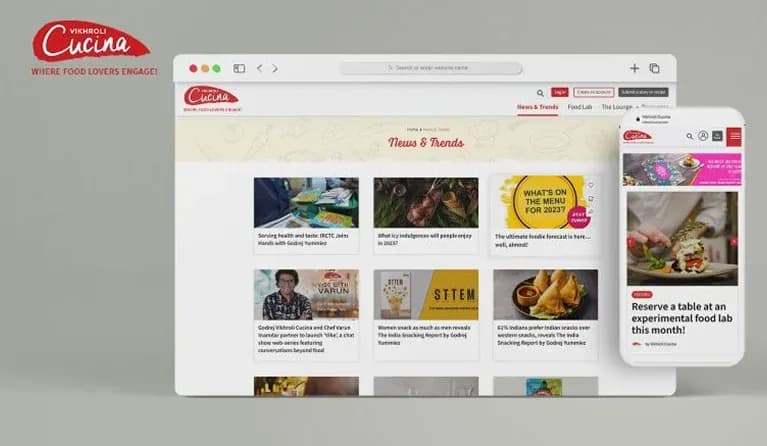Click the red close window dot
This screenshot has width=767, height=446.
[x=193, y=68]
